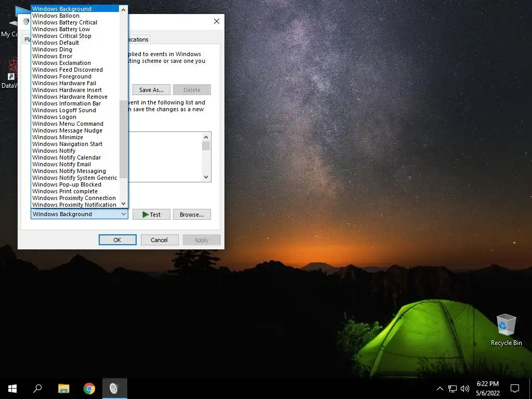Viewport: 532px width, 399px height.
Task: Open Google Chrome from taskbar
Action: tap(89, 389)
